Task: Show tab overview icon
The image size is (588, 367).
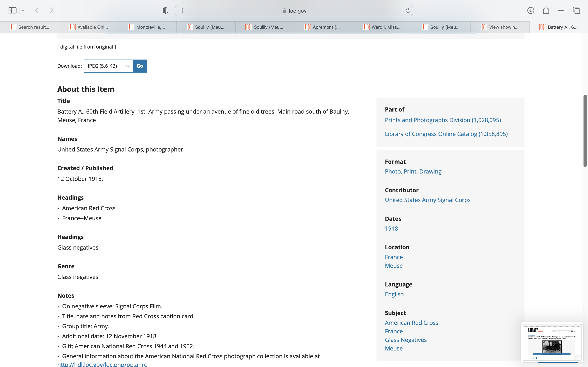Action: coord(576,10)
